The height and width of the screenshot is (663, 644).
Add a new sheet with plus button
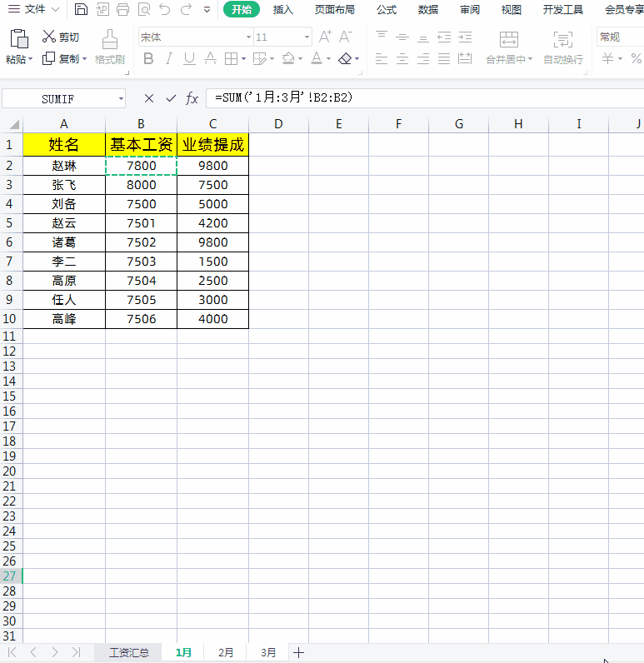[x=298, y=652]
